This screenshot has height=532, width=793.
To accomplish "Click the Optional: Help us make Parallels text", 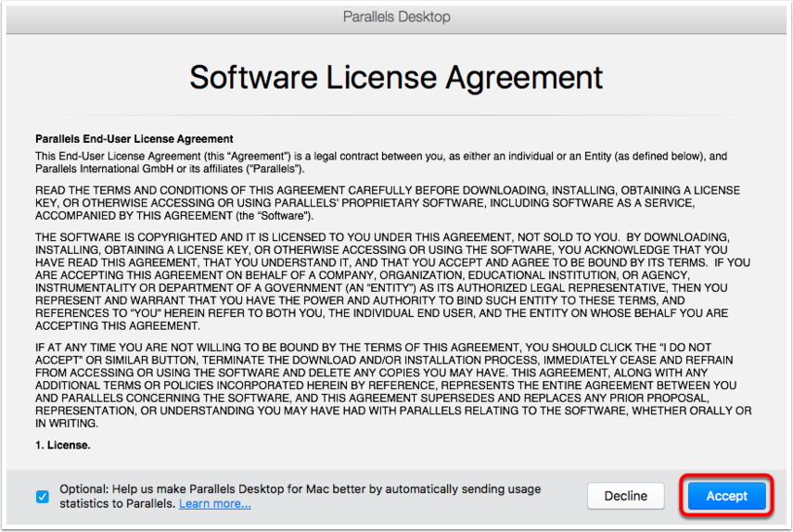I will coord(300,496).
